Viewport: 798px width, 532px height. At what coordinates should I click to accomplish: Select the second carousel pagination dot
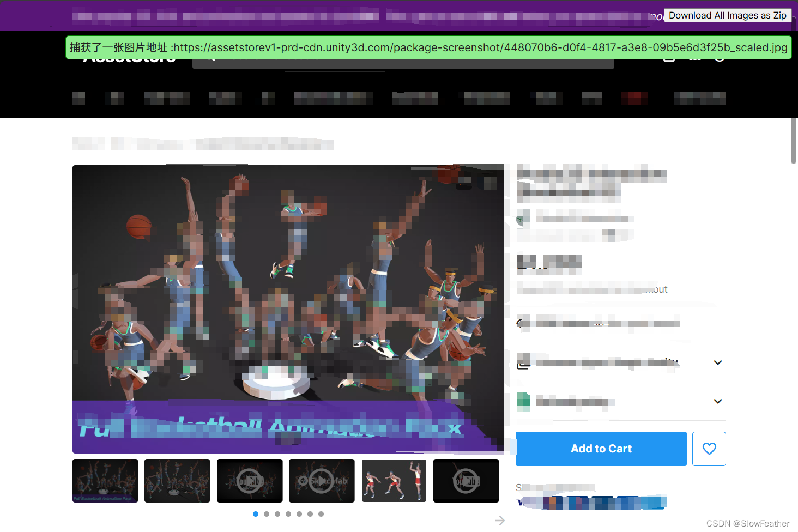coord(267,514)
